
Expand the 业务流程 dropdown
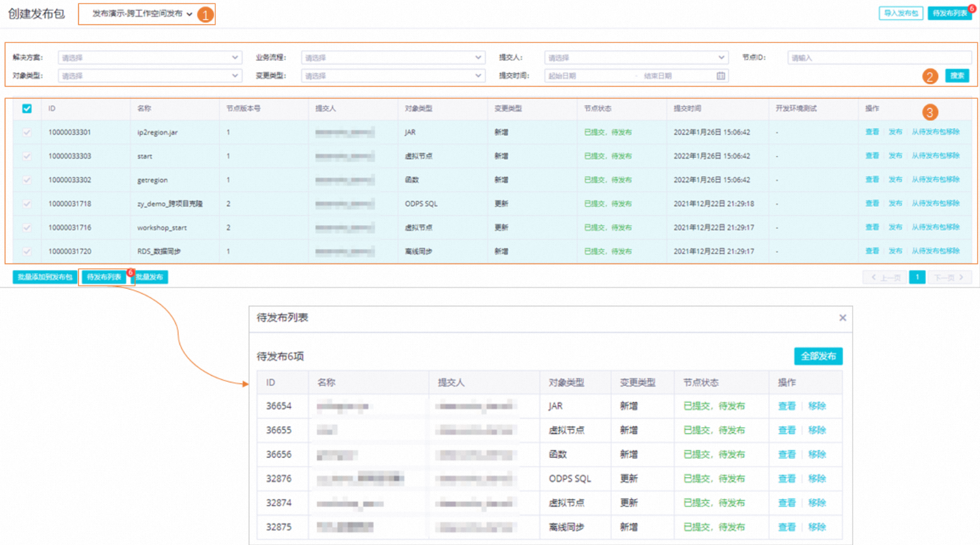[393, 58]
